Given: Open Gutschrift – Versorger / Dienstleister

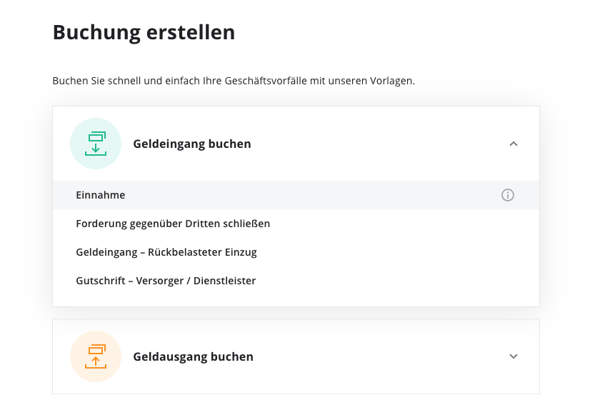Looking at the screenshot, I should coord(166,281).
